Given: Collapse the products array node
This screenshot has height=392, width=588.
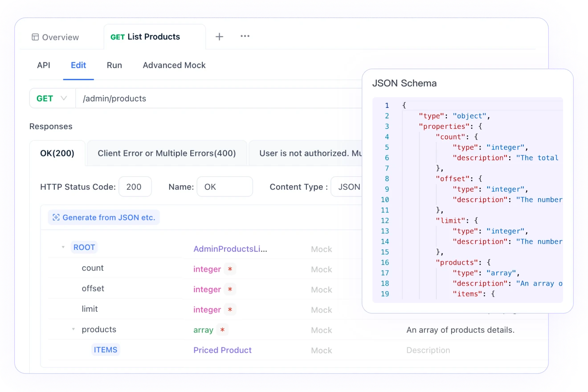Looking at the screenshot, I should (73, 329).
